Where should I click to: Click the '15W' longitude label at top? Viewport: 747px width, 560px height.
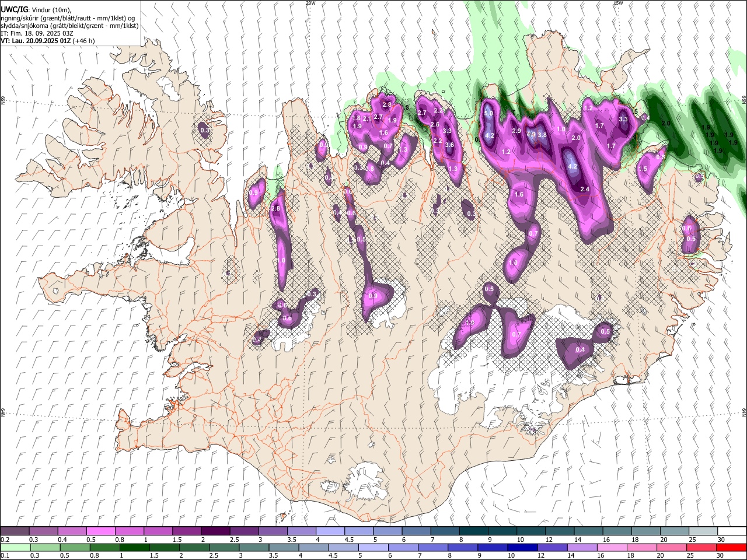click(618, 3)
